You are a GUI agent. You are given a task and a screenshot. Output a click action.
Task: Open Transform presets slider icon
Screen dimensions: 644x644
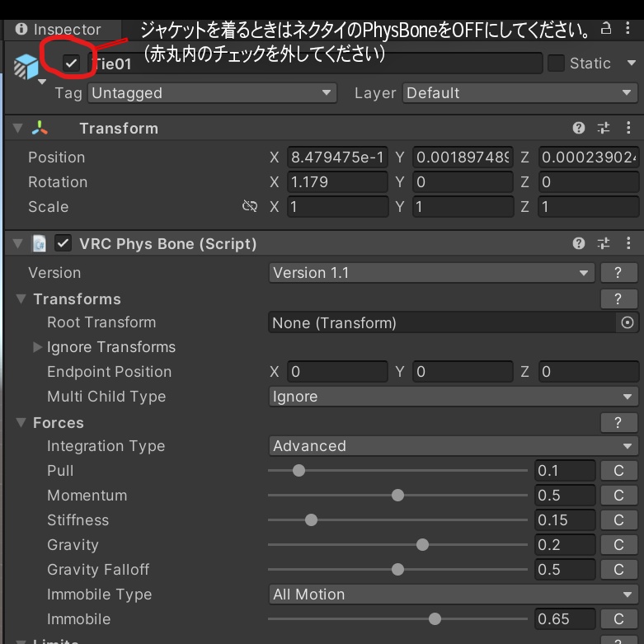[x=604, y=128]
